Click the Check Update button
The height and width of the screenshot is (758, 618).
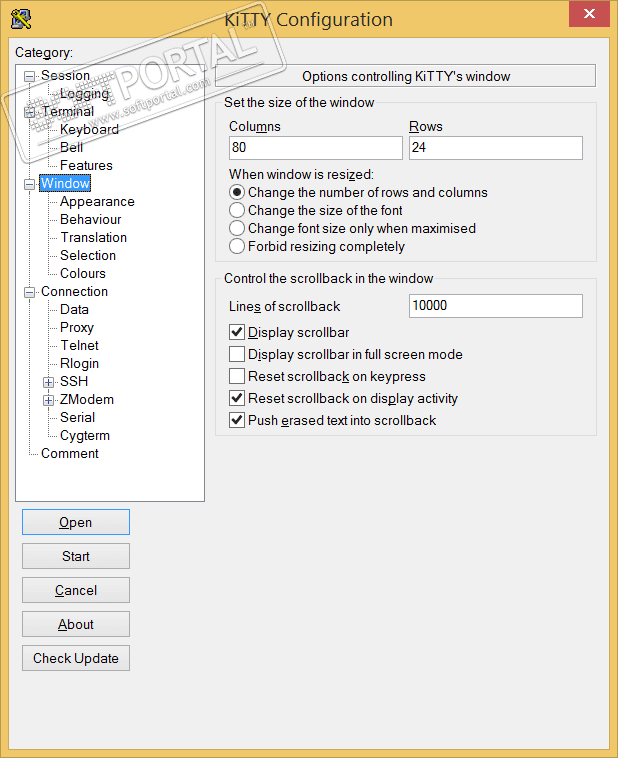pyautogui.click(x=76, y=658)
